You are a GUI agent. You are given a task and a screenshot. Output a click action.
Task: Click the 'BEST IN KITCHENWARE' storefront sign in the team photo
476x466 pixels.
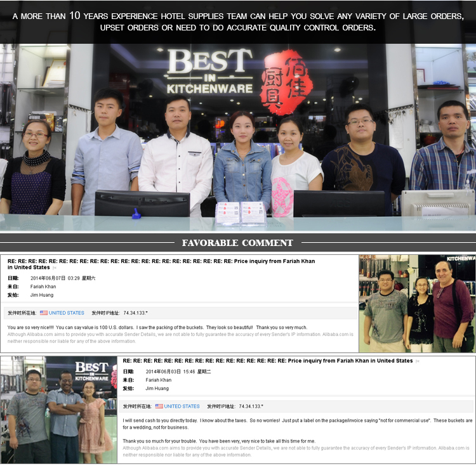tap(209, 72)
